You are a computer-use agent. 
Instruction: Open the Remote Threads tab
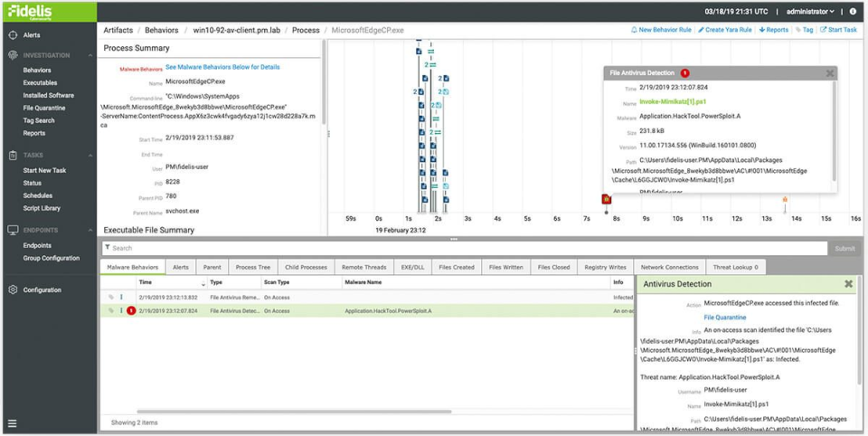coord(363,267)
